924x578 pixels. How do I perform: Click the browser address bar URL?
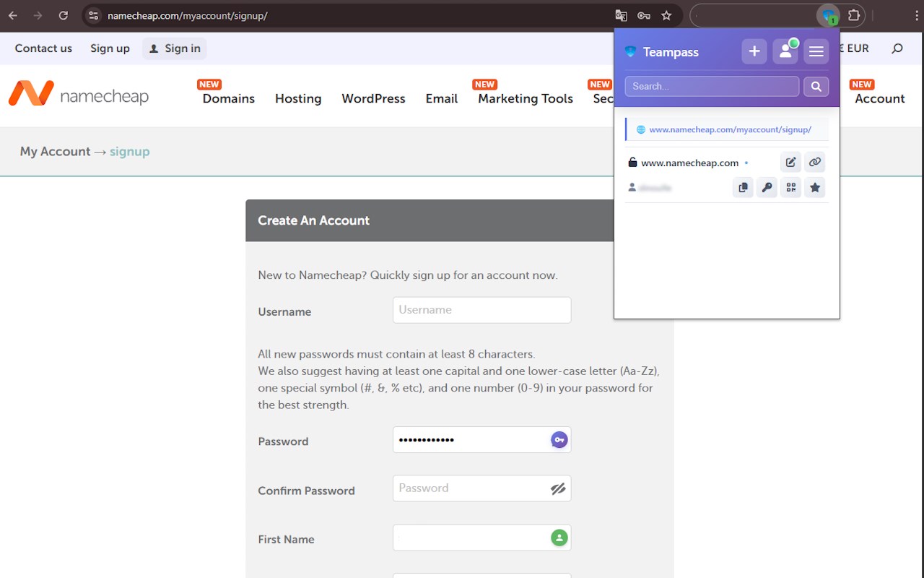click(187, 15)
